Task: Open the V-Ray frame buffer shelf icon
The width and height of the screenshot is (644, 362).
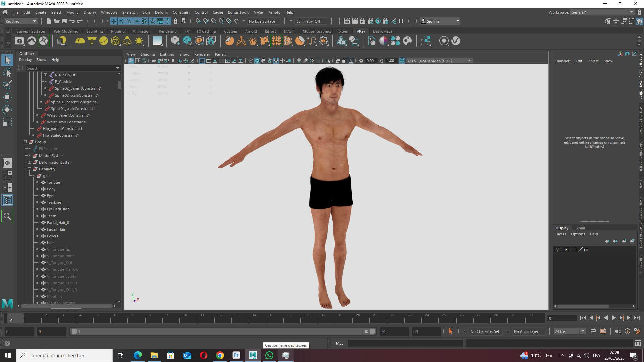Action: tap(20, 41)
